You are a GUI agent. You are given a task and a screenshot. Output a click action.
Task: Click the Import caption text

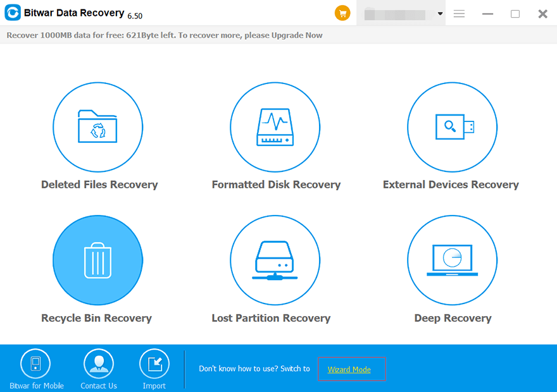click(x=154, y=386)
